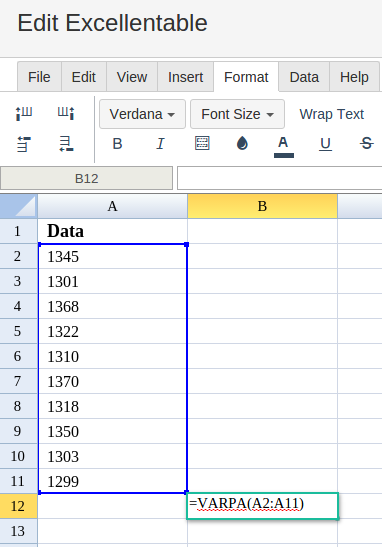
Task: Switch to the Insert tab
Action: click(x=186, y=77)
